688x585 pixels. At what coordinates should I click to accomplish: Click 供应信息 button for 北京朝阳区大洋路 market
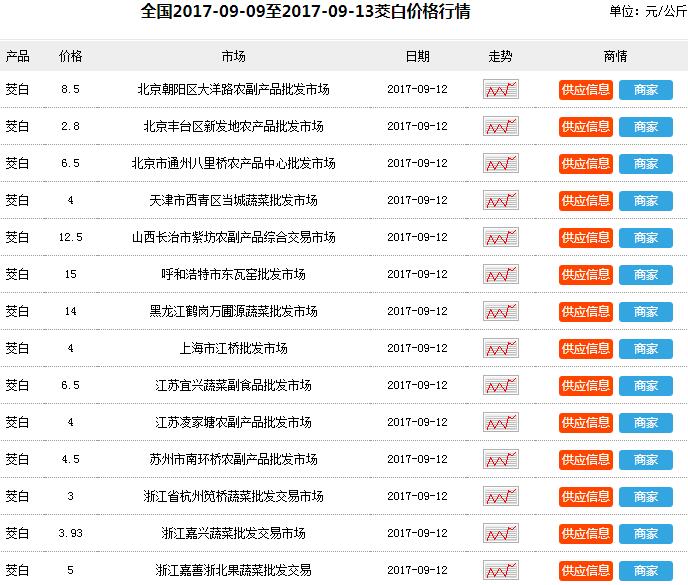pyautogui.click(x=585, y=90)
